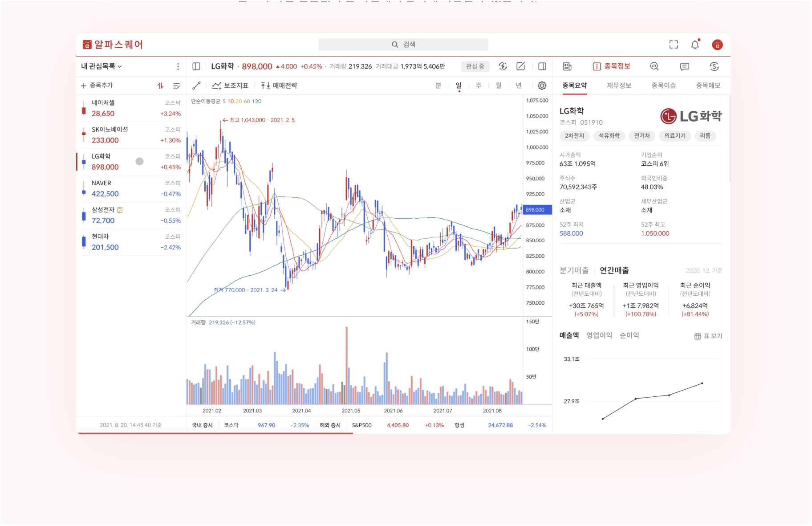Click the 의료기기 tag
This screenshot has height=526, width=812.
(x=675, y=136)
